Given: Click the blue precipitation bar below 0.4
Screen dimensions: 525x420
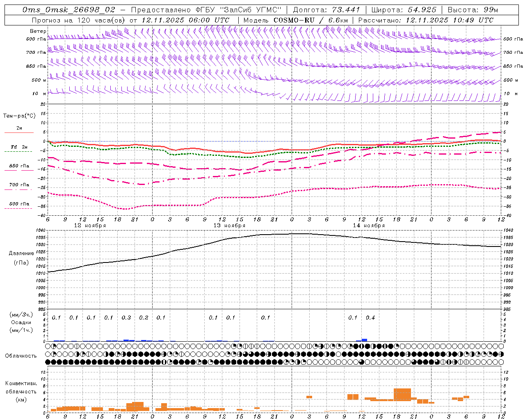Looking at the screenshot, I should pos(364,340).
